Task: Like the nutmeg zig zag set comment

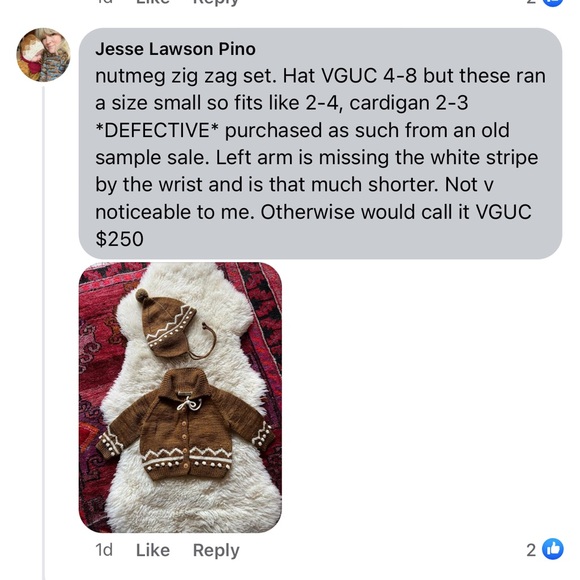Action: [x=153, y=550]
